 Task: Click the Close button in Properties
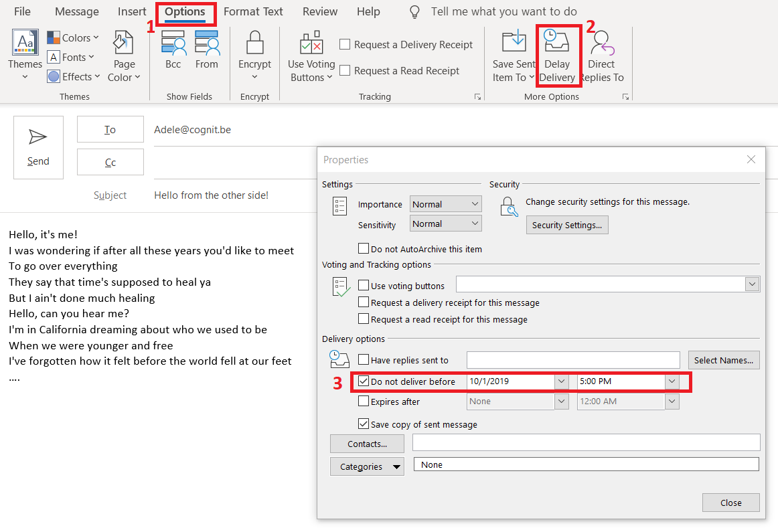click(731, 503)
